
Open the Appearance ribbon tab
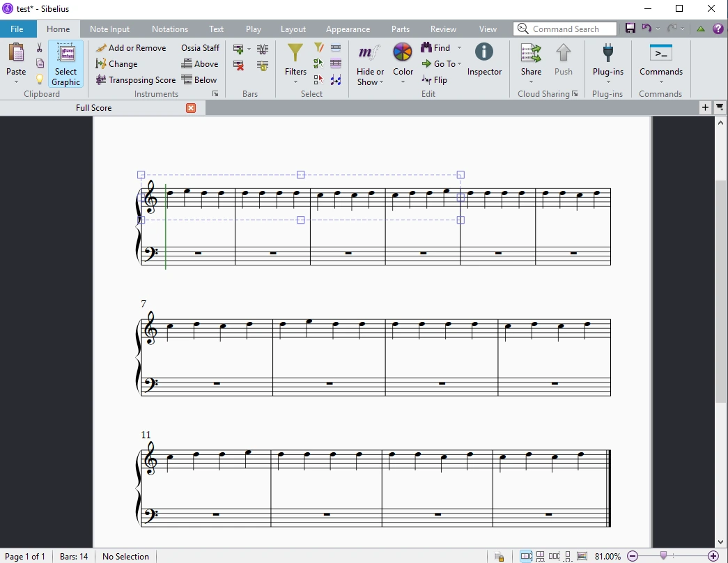pos(348,29)
